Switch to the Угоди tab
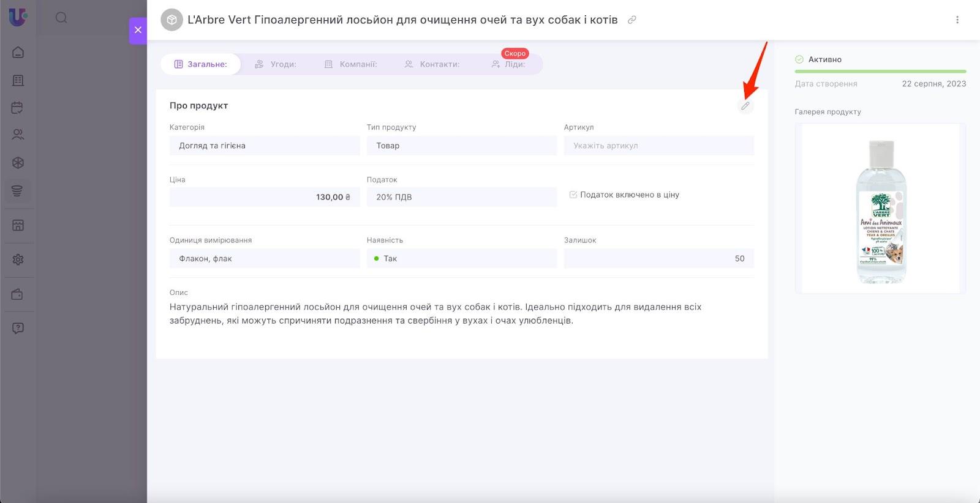Image resolution: width=980 pixels, height=503 pixels. pyautogui.click(x=276, y=64)
